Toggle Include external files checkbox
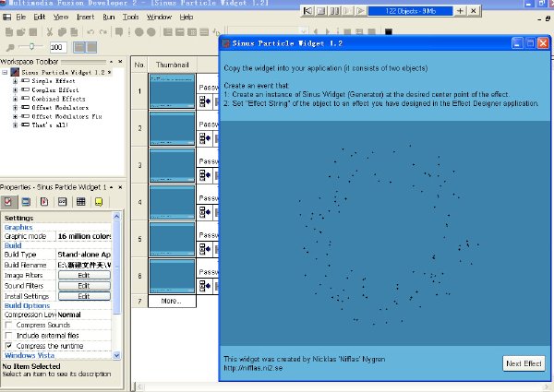 pyautogui.click(x=8, y=336)
